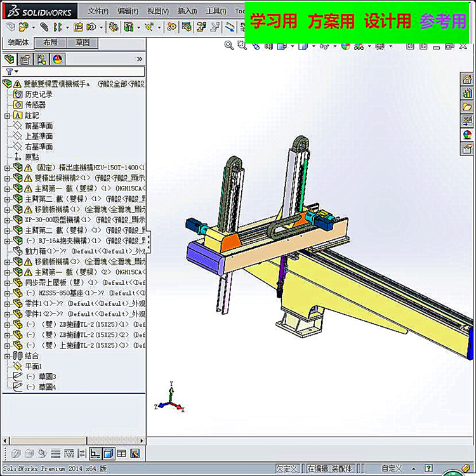Open the display style dropdown arrow

pos(314,46)
